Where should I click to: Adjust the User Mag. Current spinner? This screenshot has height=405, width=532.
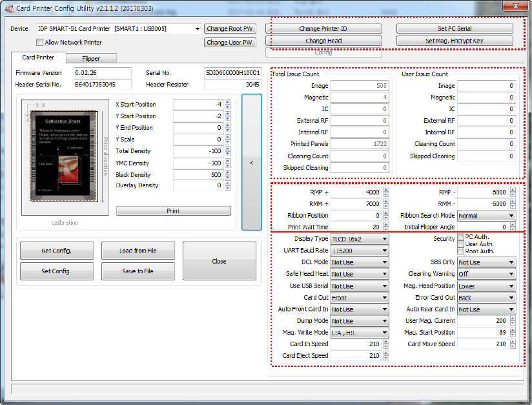[513, 320]
